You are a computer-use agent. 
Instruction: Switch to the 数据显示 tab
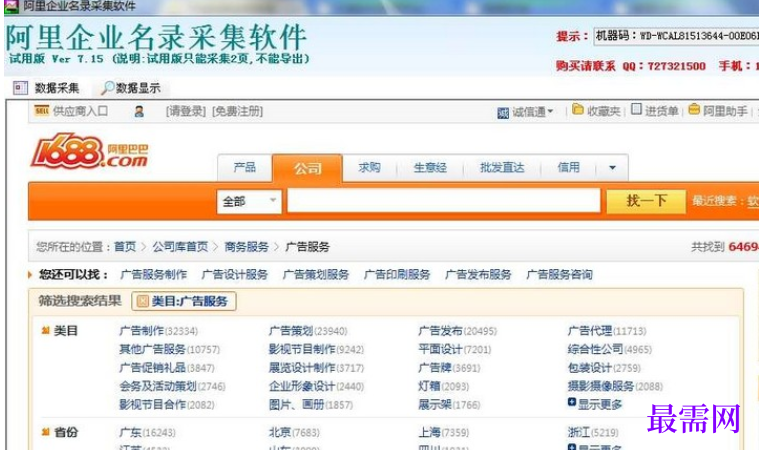[x=131, y=88]
